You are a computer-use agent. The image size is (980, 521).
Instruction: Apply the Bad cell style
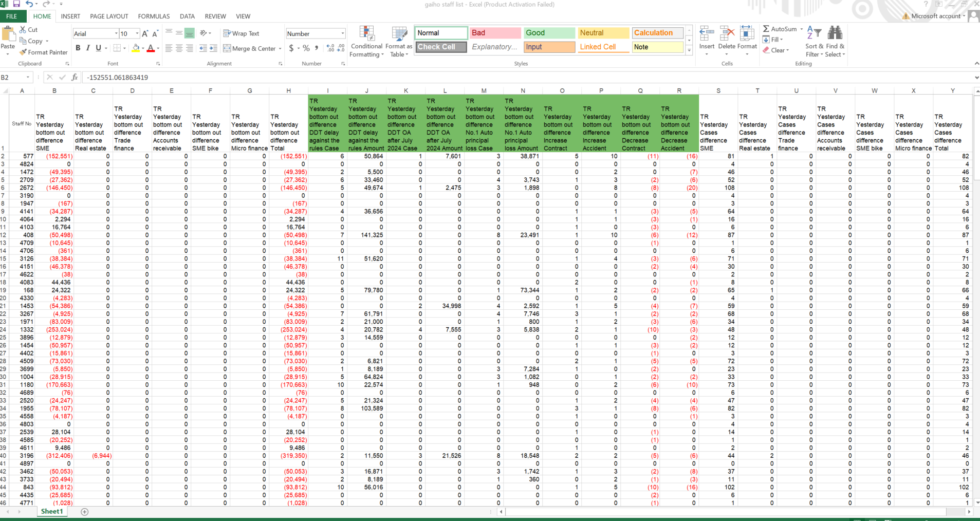click(x=495, y=33)
